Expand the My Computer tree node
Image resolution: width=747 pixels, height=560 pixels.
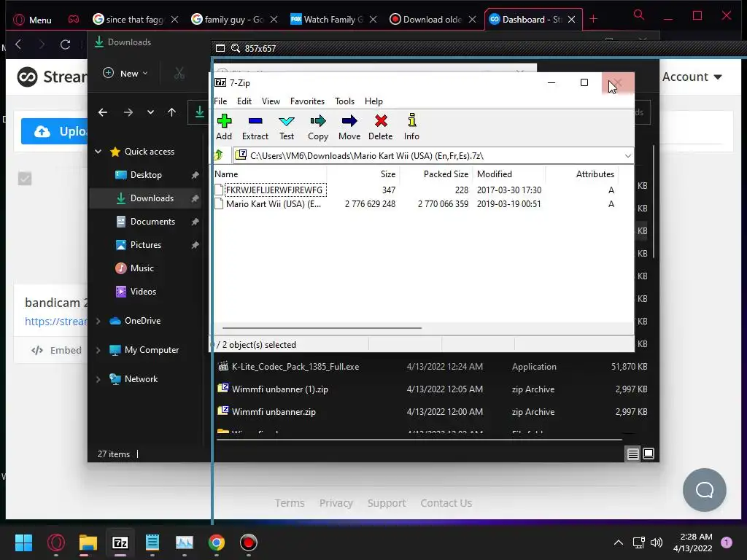point(98,350)
